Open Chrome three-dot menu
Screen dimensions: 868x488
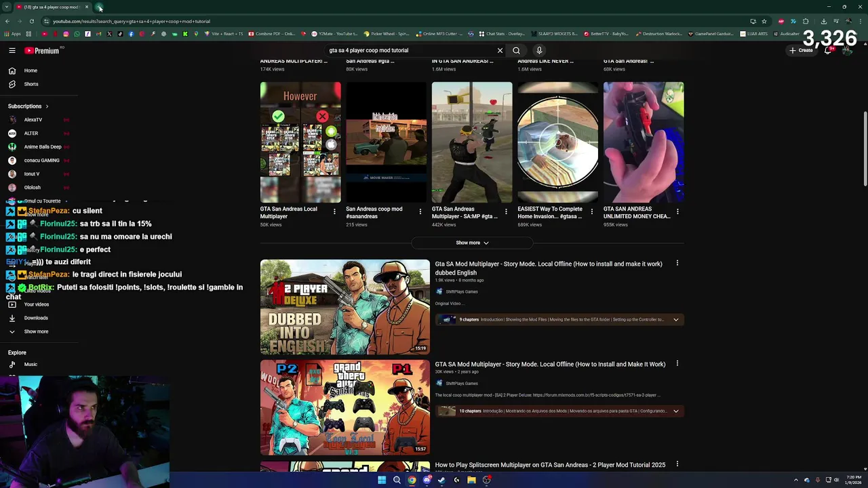coord(860,21)
